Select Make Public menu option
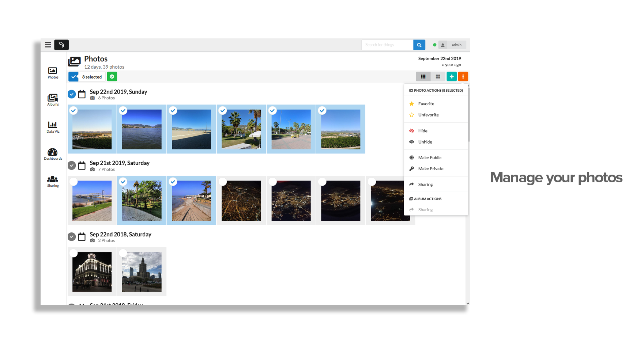 point(436,157)
